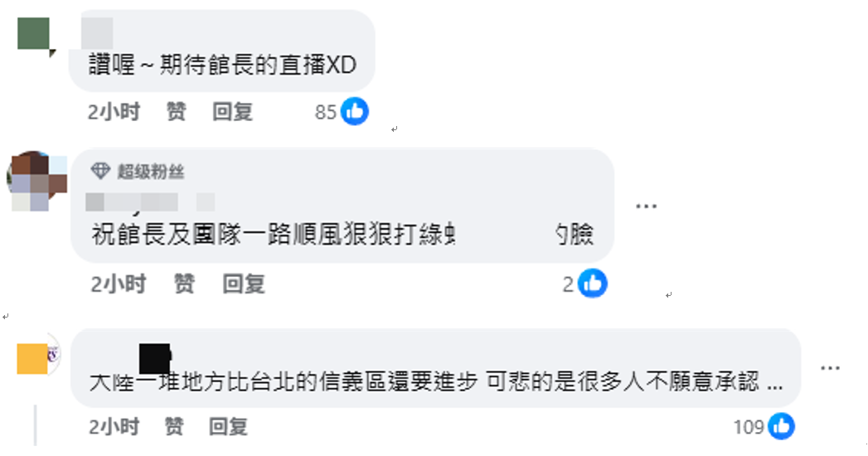This screenshot has width=868, height=456.
Task: Open the pixelated avatar of second commenter
Action: tap(36, 181)
